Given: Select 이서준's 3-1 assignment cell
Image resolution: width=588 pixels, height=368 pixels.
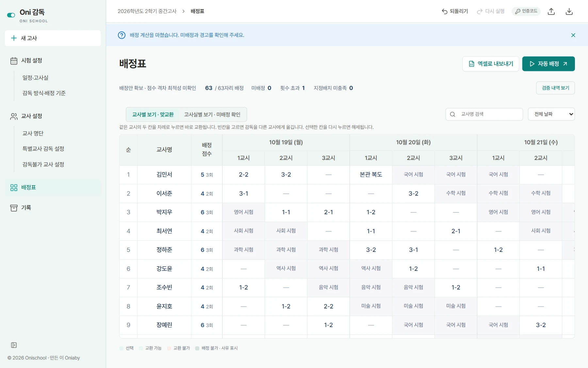Looking at the screenshot, I should click(244, 194).
